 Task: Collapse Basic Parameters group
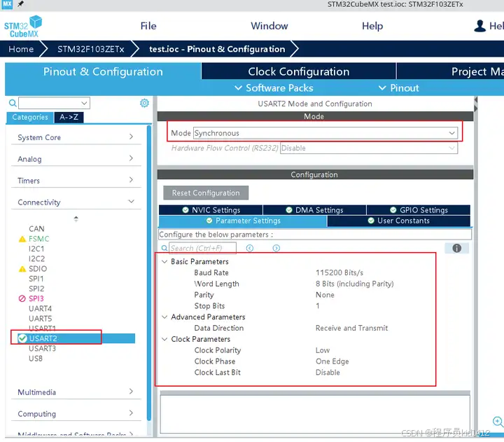pyautogui.click(x=164, y=261)
